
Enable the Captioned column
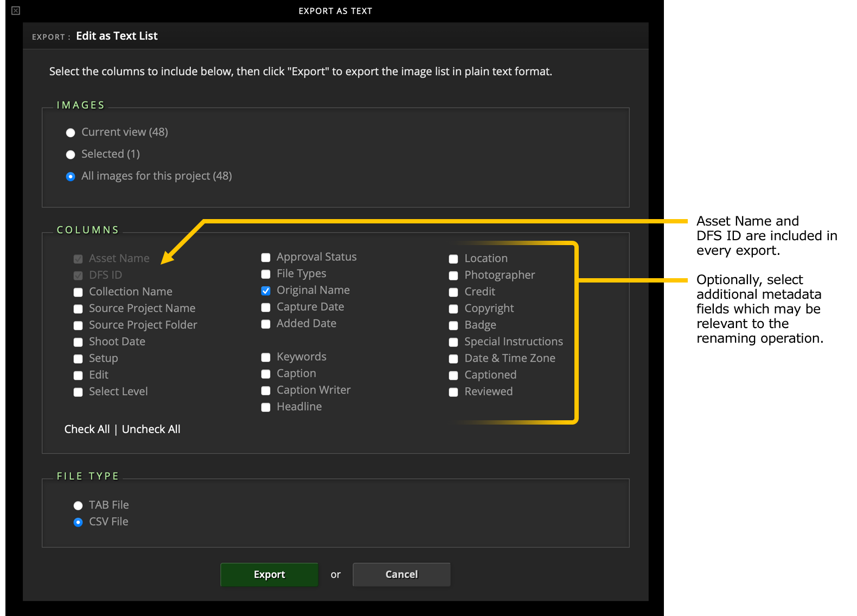click(453, 376)
